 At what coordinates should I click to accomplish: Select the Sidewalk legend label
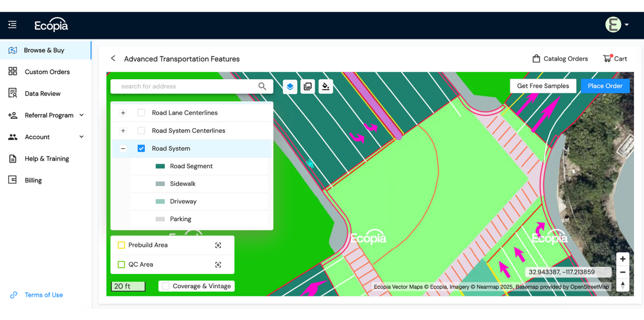click(x=183, y=184)
